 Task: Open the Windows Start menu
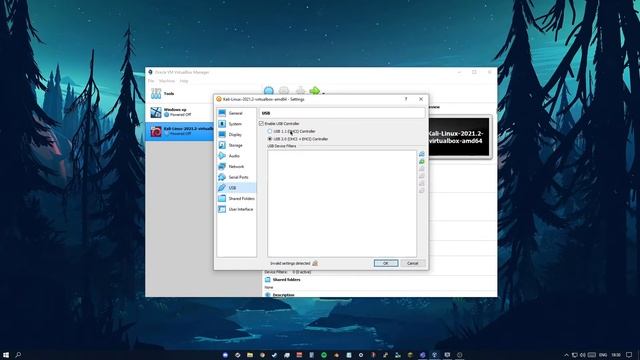point(6,355)
